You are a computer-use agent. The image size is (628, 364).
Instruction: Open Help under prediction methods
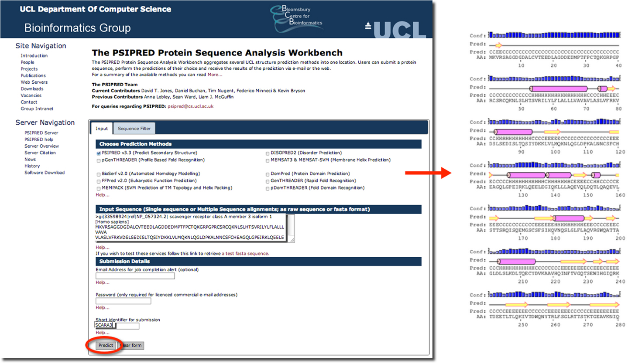tap(103, 195)
